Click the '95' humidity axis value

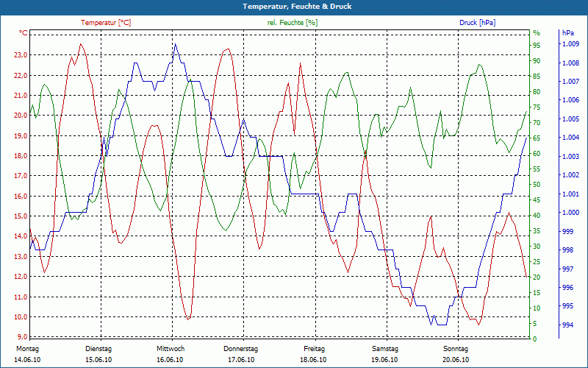pyautogui.click(x=537, y=46)
